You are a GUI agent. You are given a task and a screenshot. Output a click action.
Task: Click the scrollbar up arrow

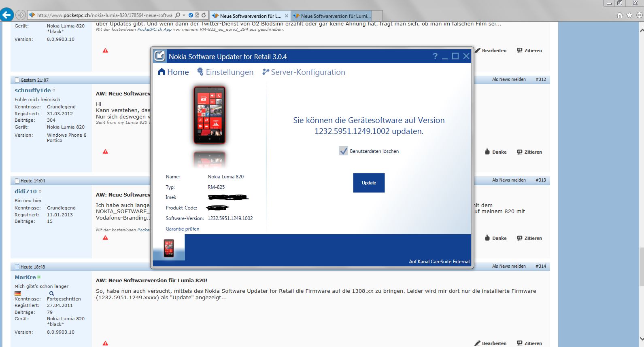point(641,30)
